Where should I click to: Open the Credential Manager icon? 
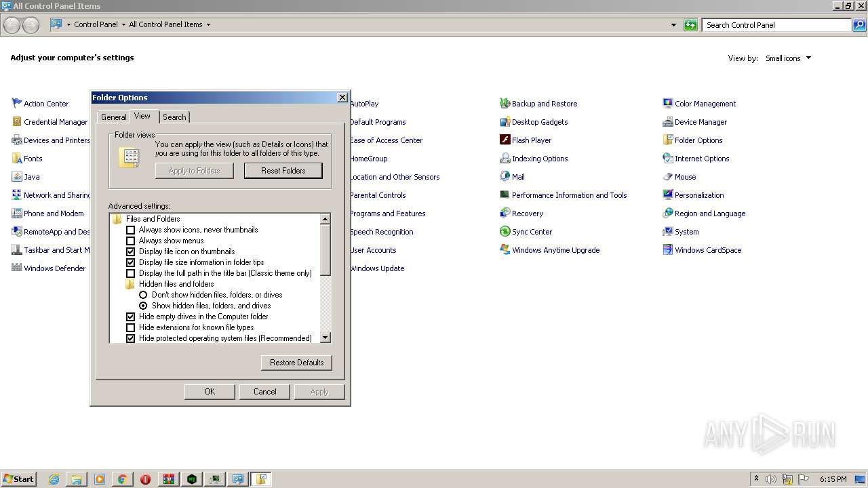coord(17,121)
